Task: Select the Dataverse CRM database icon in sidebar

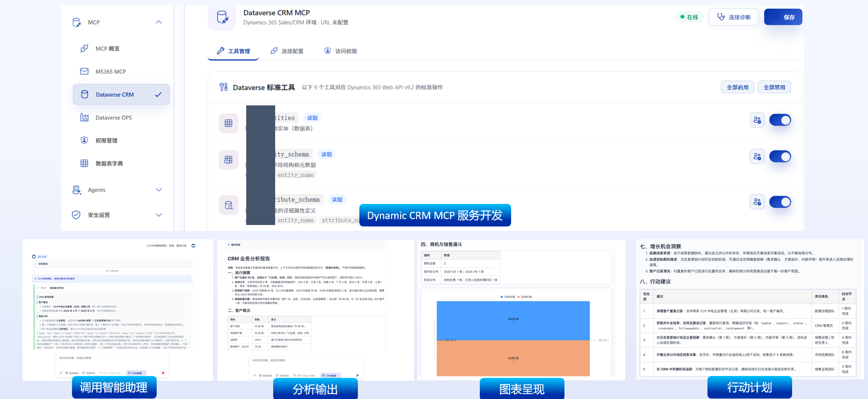Action: click(84, 95)
